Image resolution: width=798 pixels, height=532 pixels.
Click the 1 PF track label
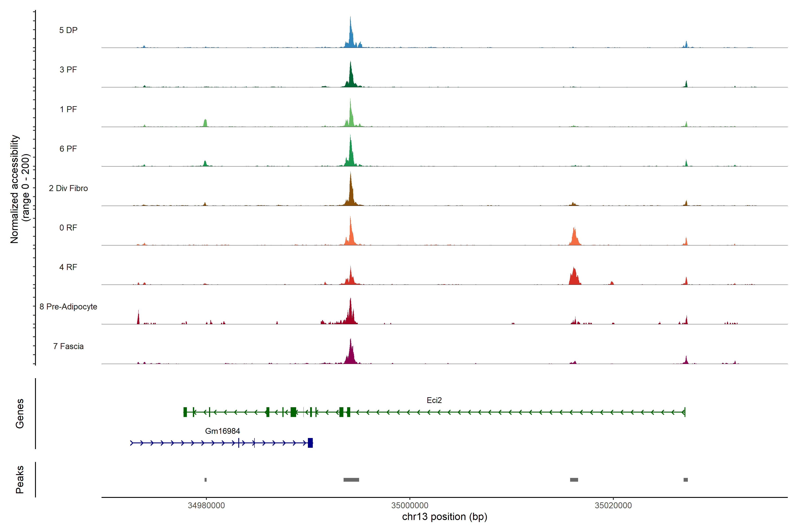[x=68, y=109]
